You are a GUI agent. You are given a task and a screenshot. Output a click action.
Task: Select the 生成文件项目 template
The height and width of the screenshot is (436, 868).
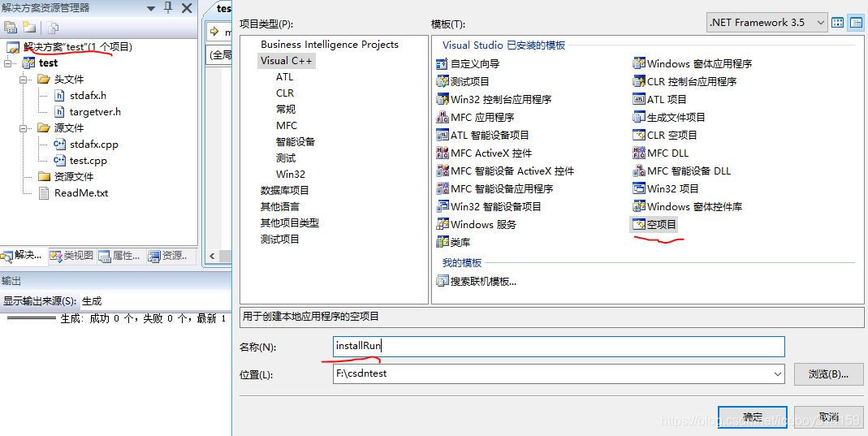pyautogui.click(x=669, y=117)
